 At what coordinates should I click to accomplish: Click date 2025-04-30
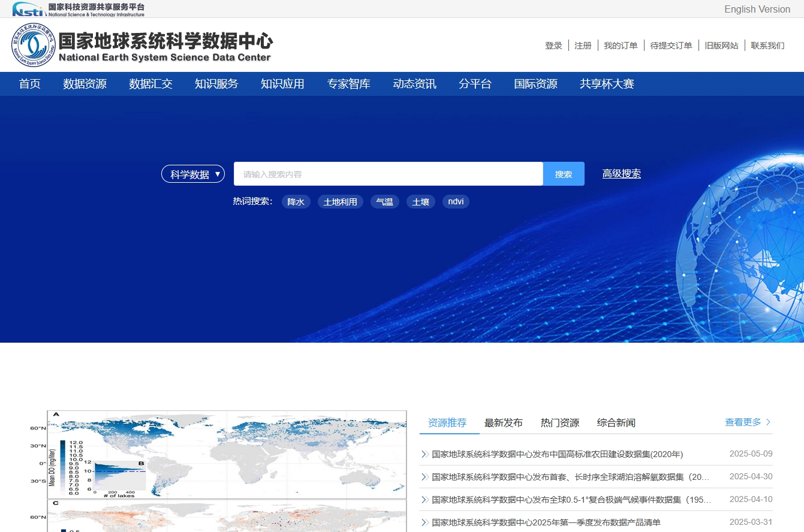click(x=751, y=476)
